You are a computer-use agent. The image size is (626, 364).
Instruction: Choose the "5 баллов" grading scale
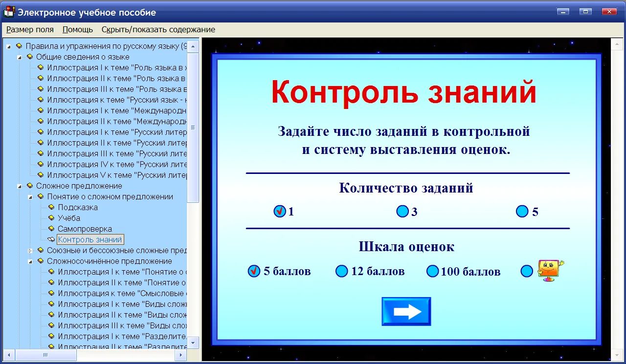point(254,271)
